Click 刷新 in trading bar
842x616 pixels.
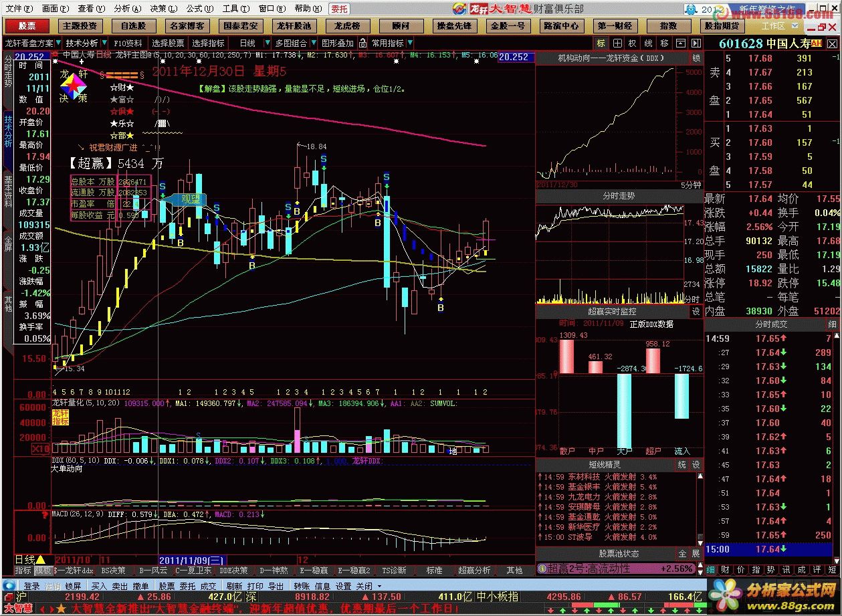click(234, 586)
